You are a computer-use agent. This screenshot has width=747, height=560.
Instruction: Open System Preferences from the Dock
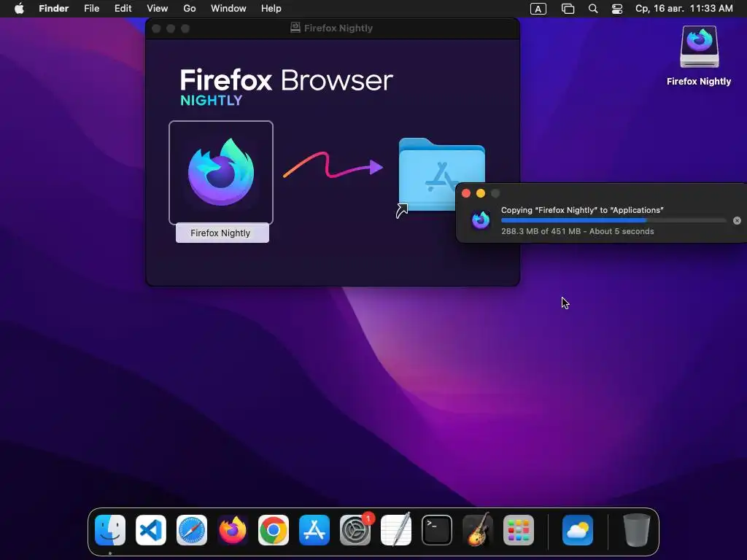click(x=355, y=530)
